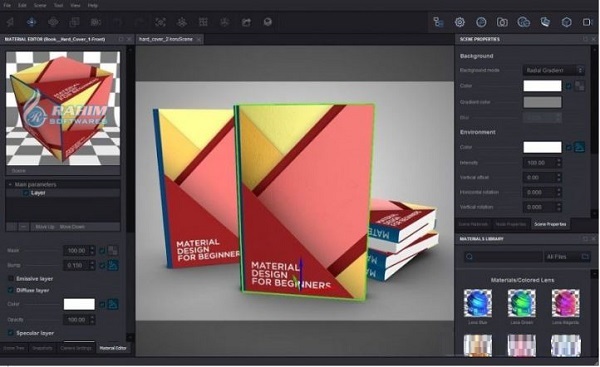This screenshot has width=600, height=367.
Task: Click the Materials Library search field
Action: (503, 256)
